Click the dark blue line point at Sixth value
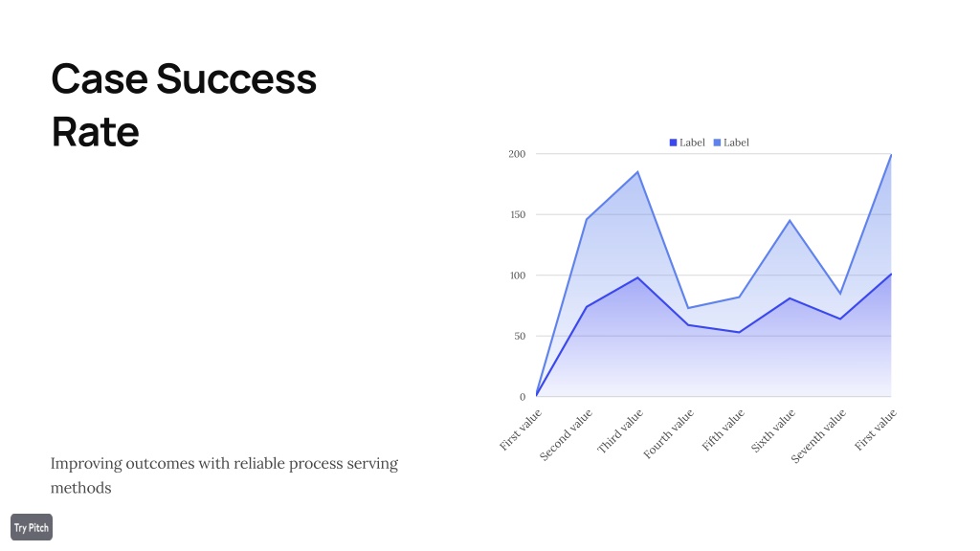The height and width of the screenshot is (551, 980). tap(790, 298)
